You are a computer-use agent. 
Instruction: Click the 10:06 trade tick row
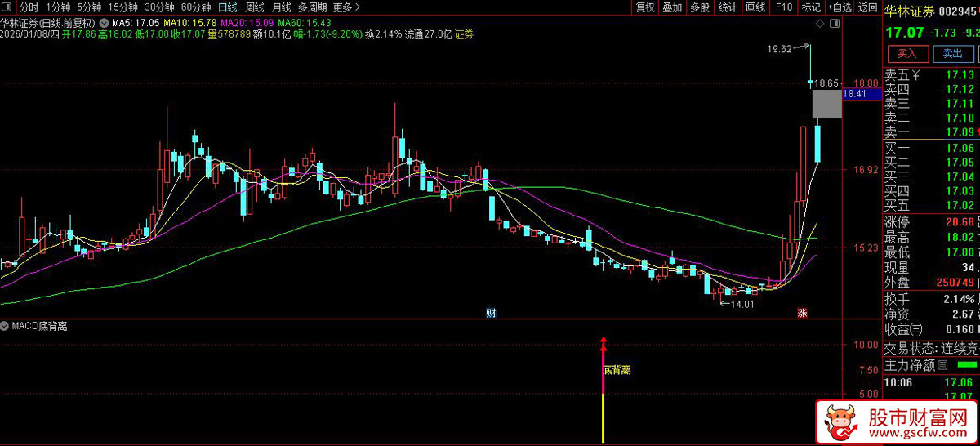(x=932, y=382)
